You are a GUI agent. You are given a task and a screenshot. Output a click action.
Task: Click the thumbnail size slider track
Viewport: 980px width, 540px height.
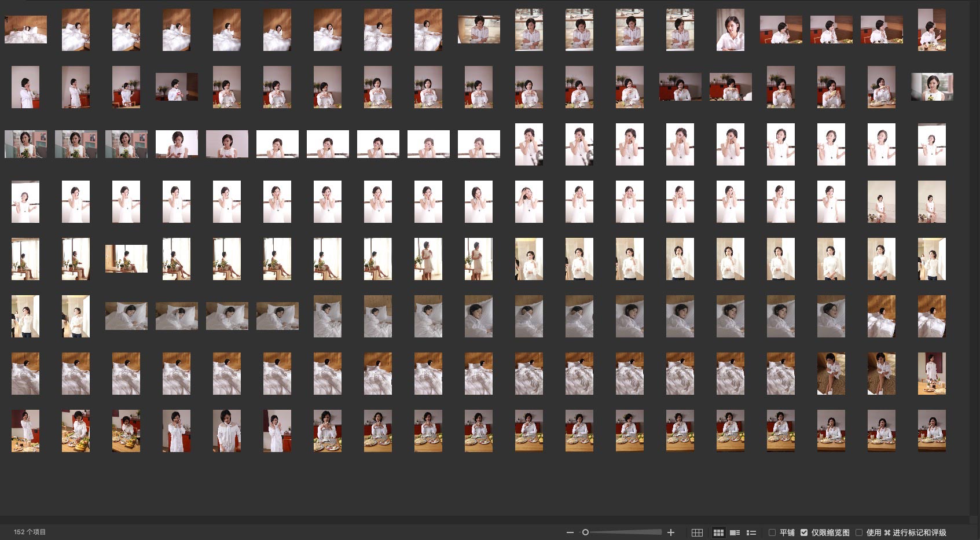click(625, 532)
